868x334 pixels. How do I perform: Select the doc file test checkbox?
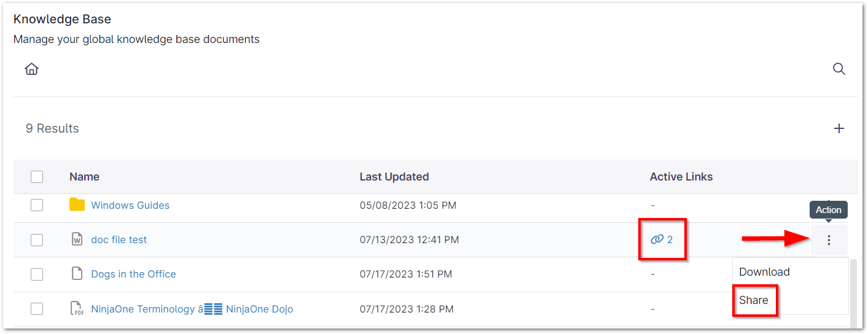37,239
